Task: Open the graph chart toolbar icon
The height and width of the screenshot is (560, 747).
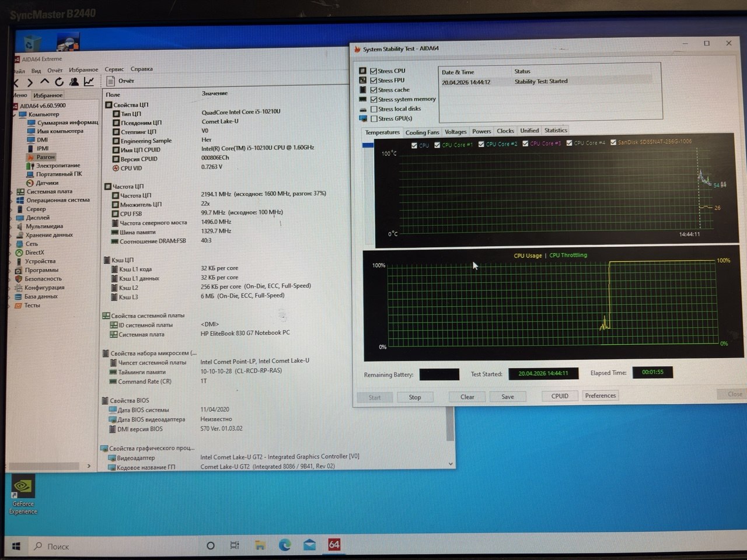Action: 89,82
